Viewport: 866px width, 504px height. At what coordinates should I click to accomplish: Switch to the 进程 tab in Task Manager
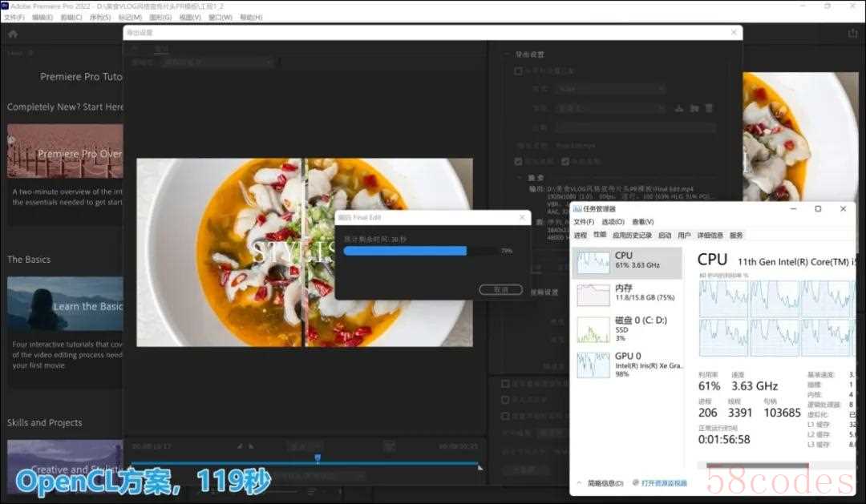581,235
